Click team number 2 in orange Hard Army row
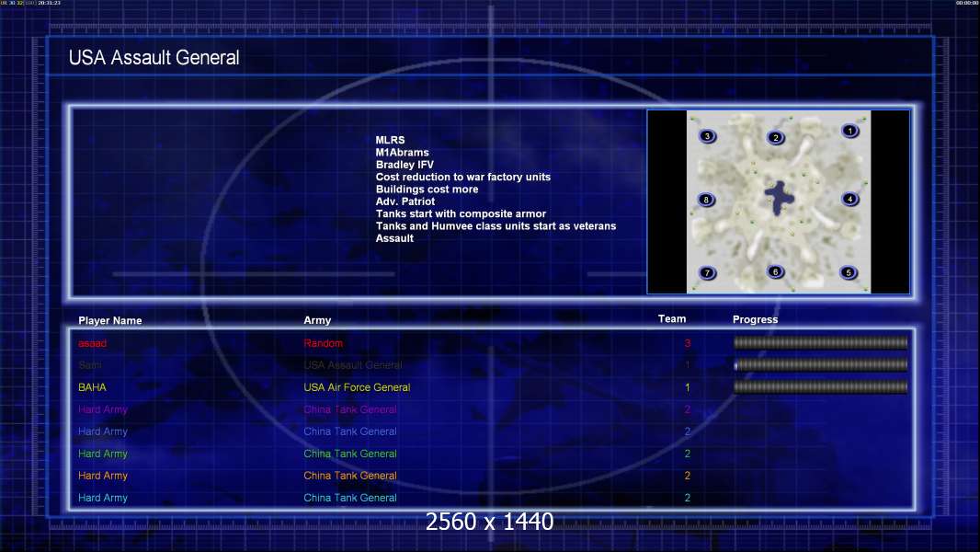This screenshot has height=552, width=980. [x=688, y=476]
